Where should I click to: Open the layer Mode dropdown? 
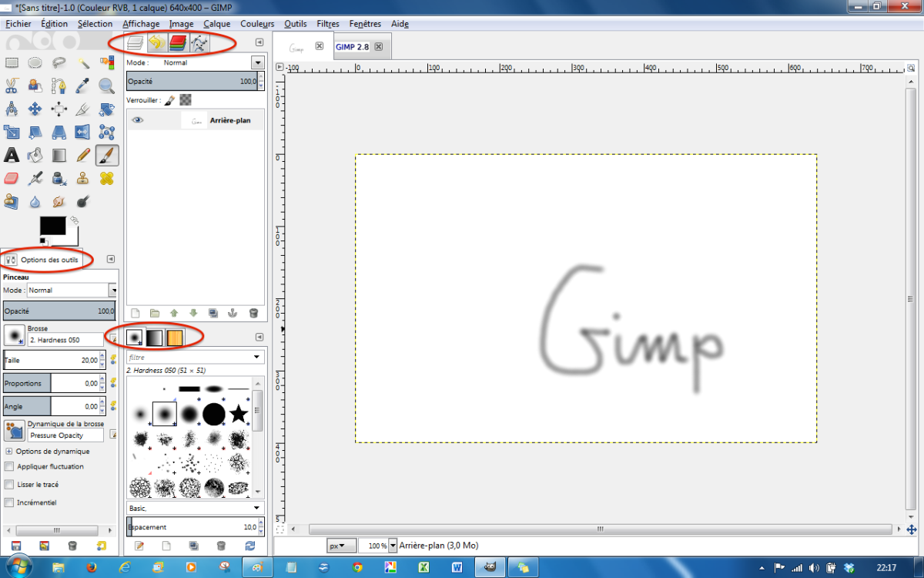coord(258,62)
